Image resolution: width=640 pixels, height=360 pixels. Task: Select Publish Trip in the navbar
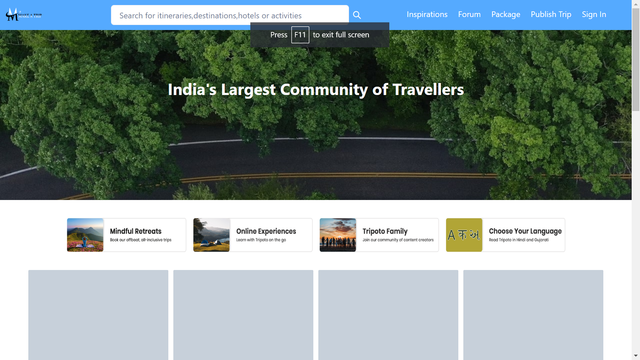tap(551, 14)
